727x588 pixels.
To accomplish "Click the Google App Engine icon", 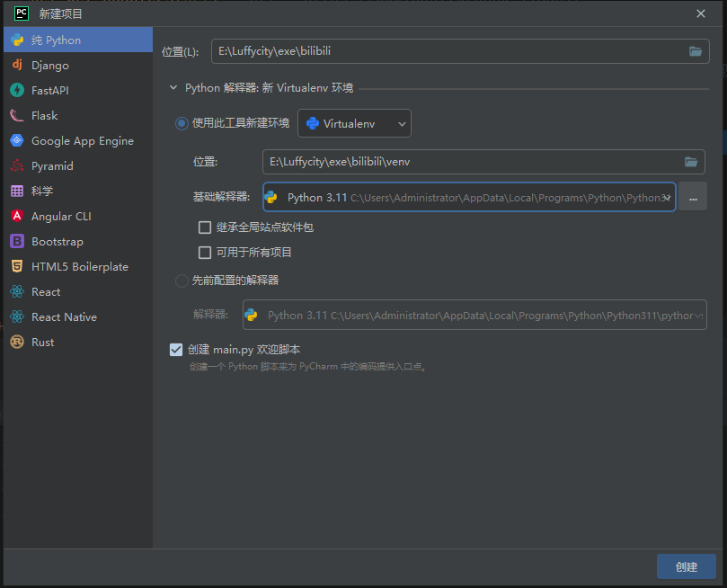I will 17,140.
